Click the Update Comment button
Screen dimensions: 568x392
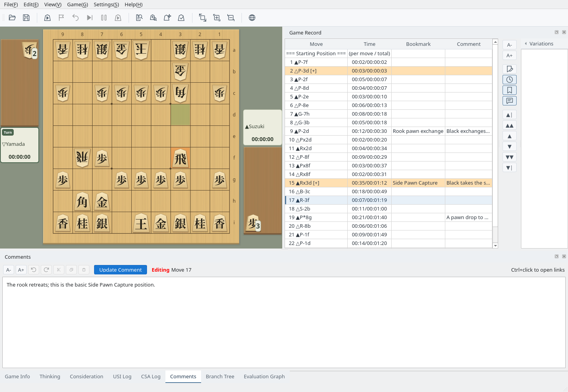pos(120,270)
